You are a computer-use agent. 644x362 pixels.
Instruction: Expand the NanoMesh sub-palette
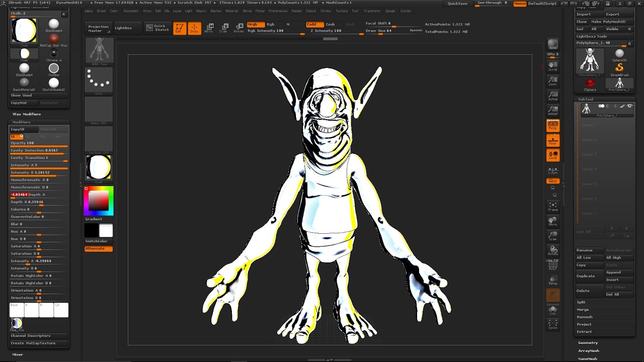click(588, 358)
